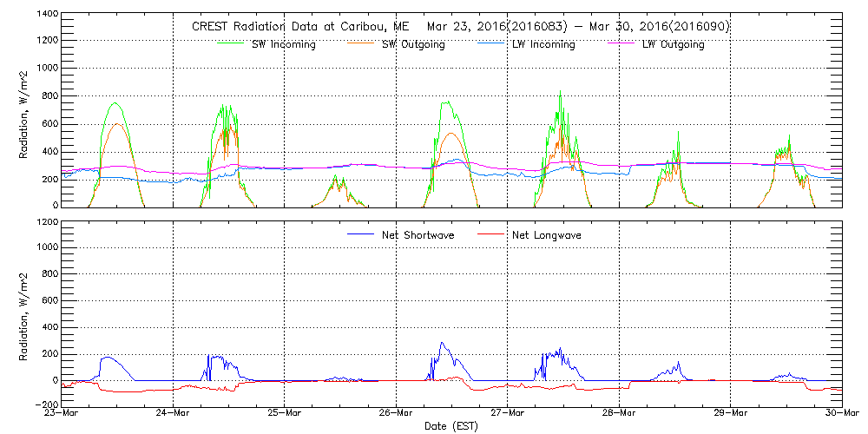Select the Net Longwave legend label
The height and width of the screenshot is (434, 868).
[x=545, y=235]
